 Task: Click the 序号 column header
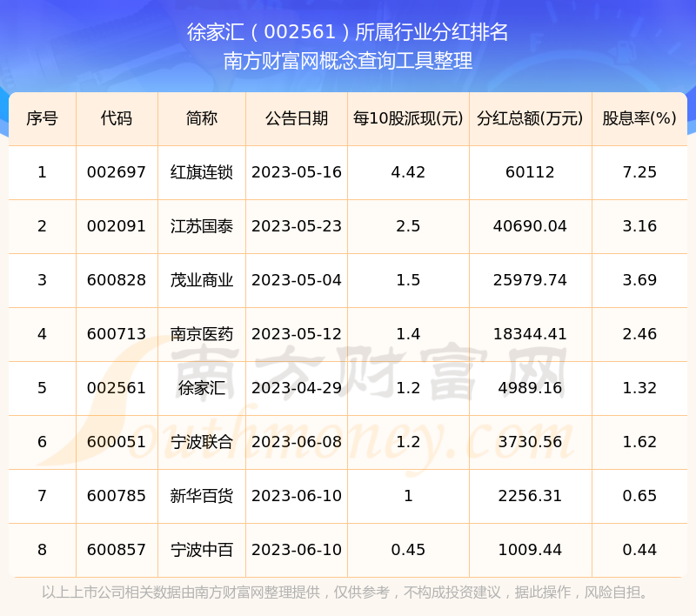42,118
